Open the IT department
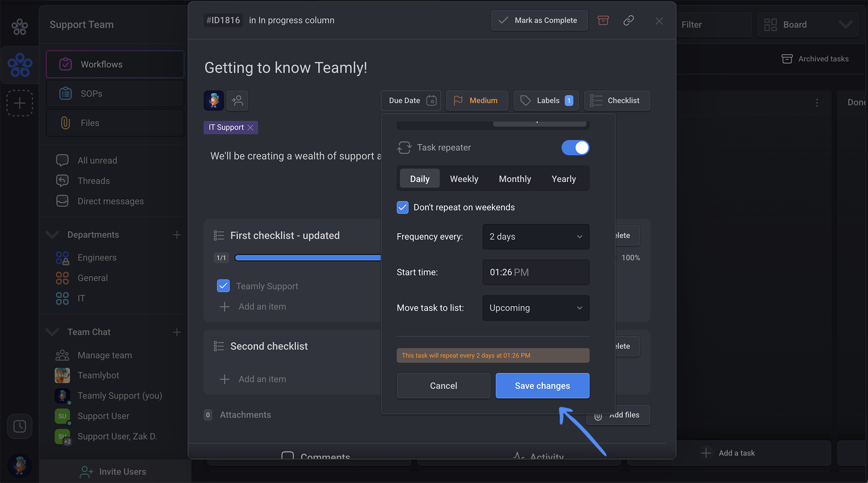 (81, 298)
